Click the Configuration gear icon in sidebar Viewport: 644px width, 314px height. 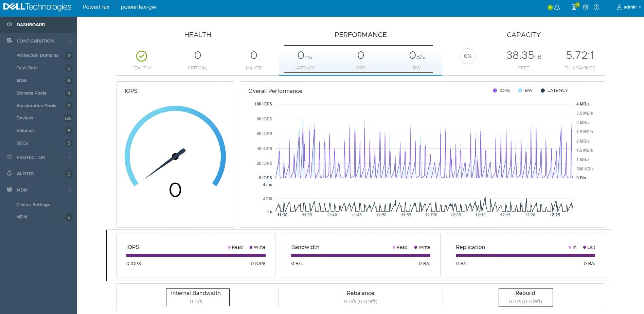[9, 41]
